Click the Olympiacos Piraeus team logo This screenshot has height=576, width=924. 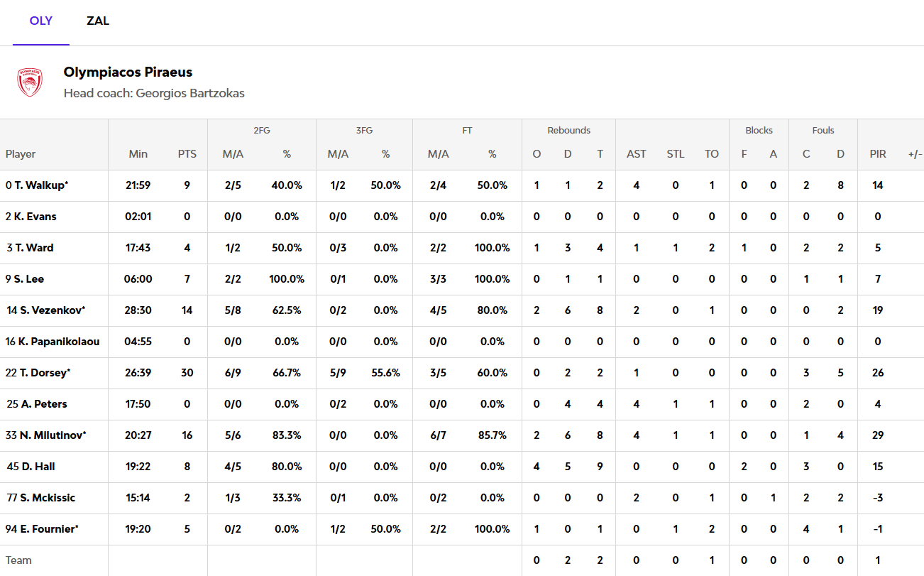30,82
